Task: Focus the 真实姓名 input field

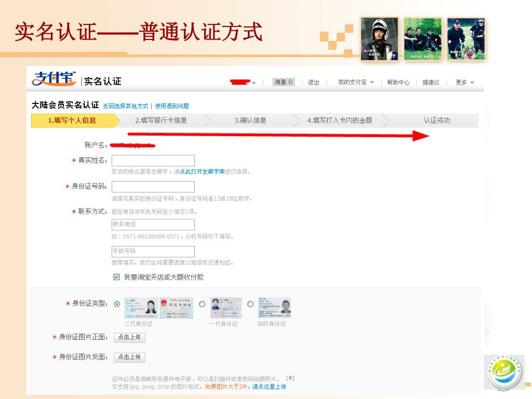Action: (153, 161)
